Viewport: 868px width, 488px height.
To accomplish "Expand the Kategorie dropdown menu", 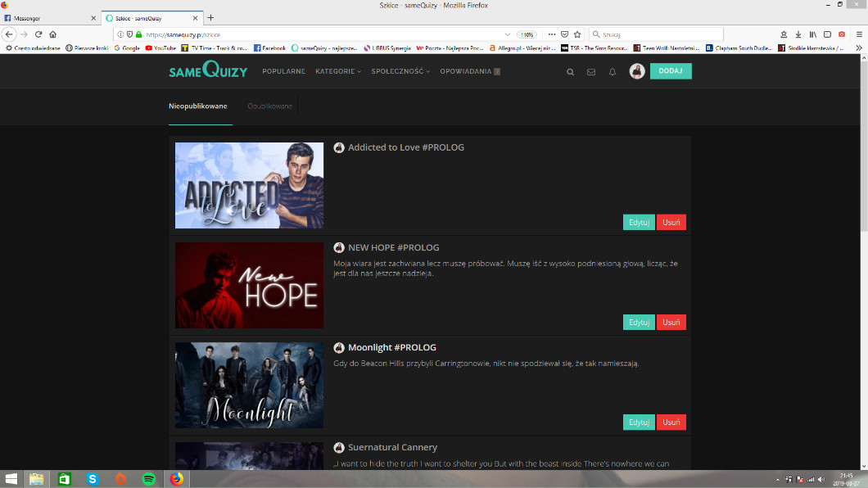I will click(337, 71).
